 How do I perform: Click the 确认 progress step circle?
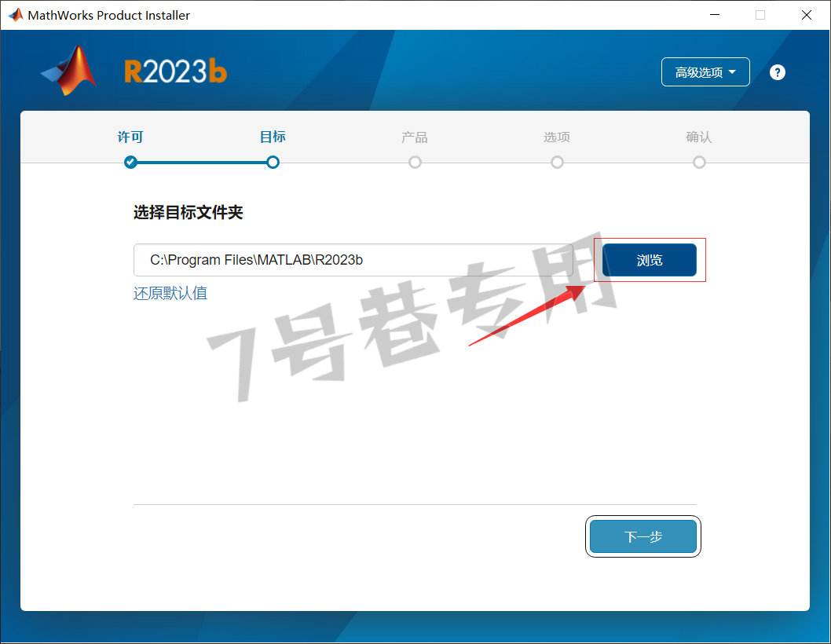699,163
